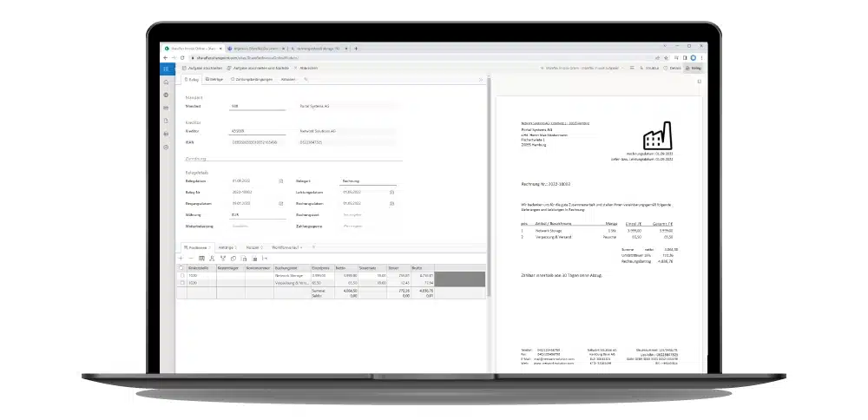Click the minus icon to remove position row
The width and height of the screenshot is (868, 420).
(190, 258)
